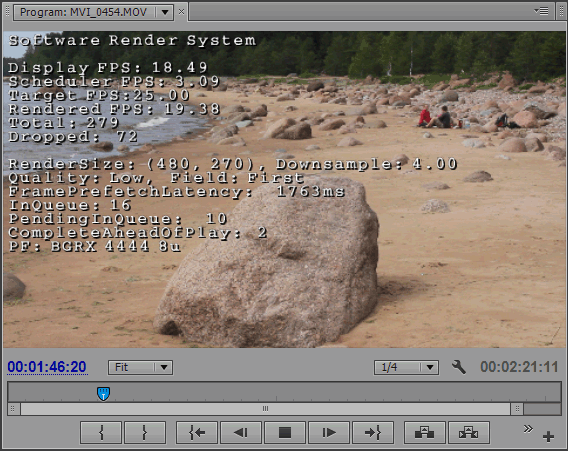The height and width of the screenshot is (451, 568).
Task: Click the zoom scroll bar center grip
Action: 266,409
